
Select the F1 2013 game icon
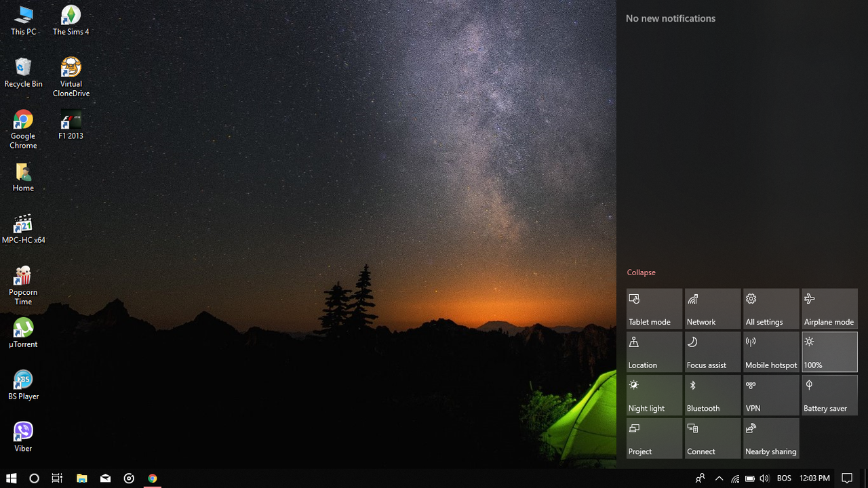(71, 125)
